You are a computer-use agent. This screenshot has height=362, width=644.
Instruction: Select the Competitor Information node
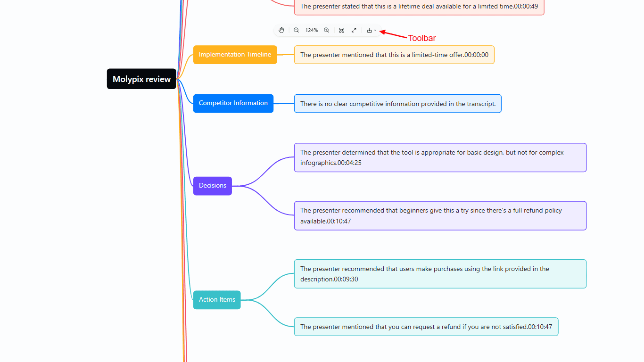[233, 103]
